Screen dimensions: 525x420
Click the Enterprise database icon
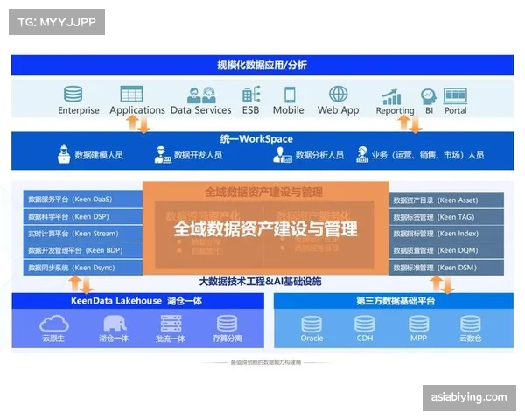click(73, 94)
